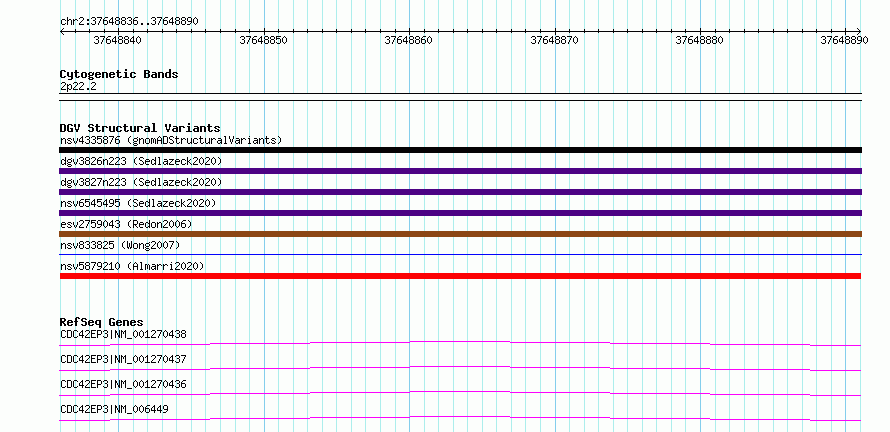The image size is (890, 432).
Task: Click the brown esv2759043 variant bar
Action: coord(460,234)
